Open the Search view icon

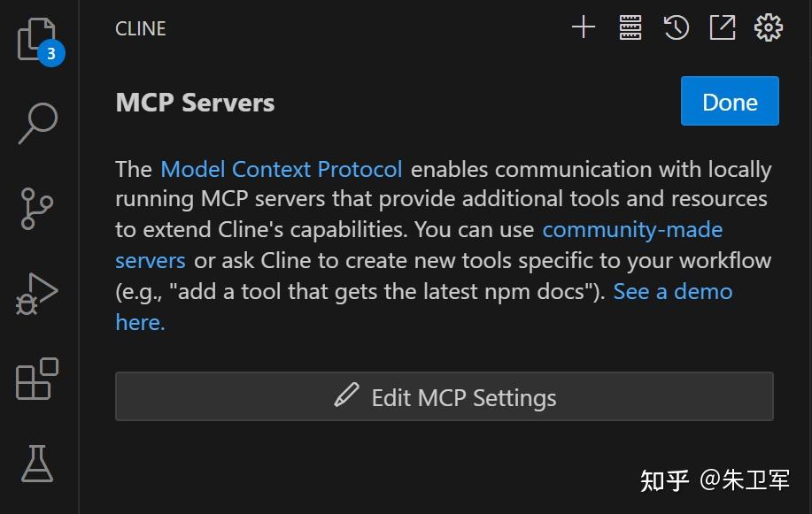click(38, 123)
